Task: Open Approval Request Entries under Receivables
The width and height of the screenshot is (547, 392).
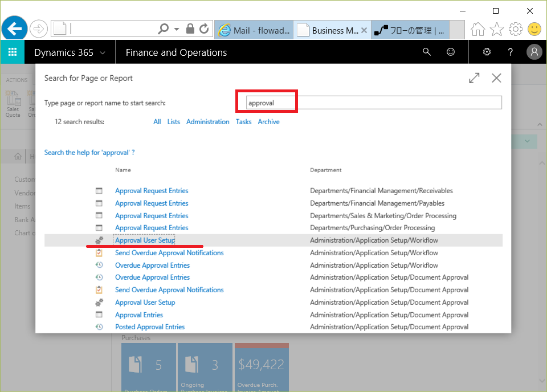Action: 152,191
